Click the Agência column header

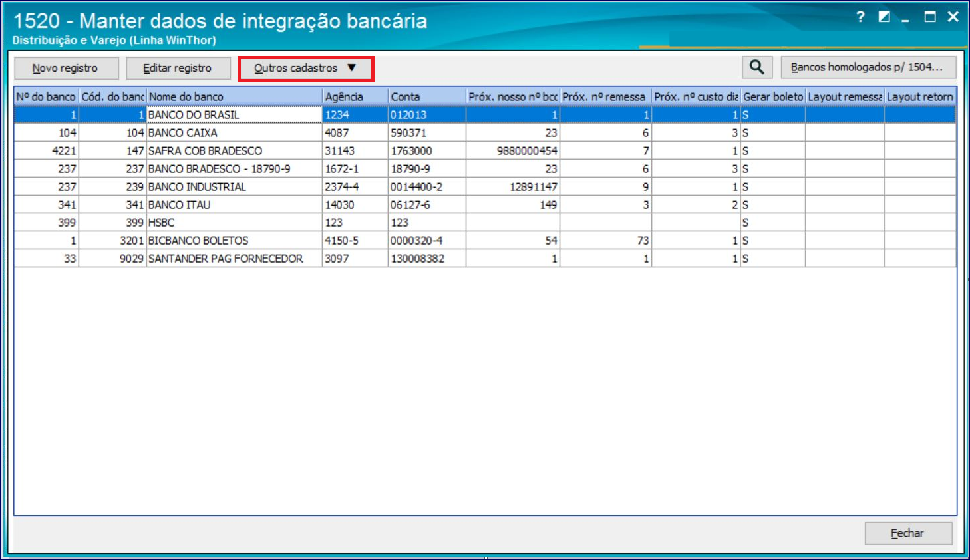pos(355,97)
